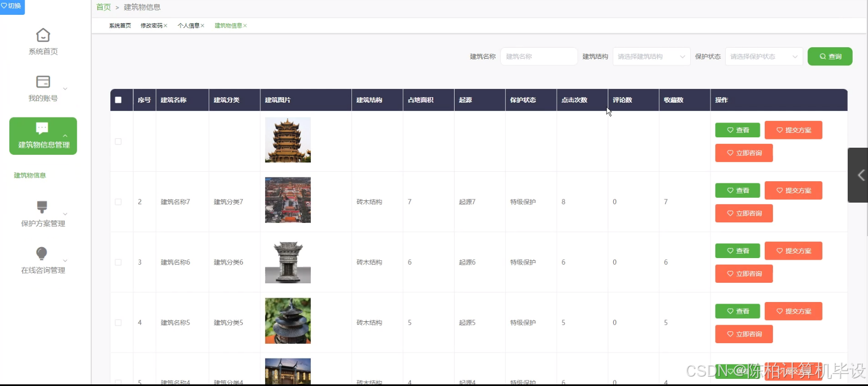Screen dimensions: 868x386
Task: Focus the 建筑名称 search input field
Action: click(539, 57)
